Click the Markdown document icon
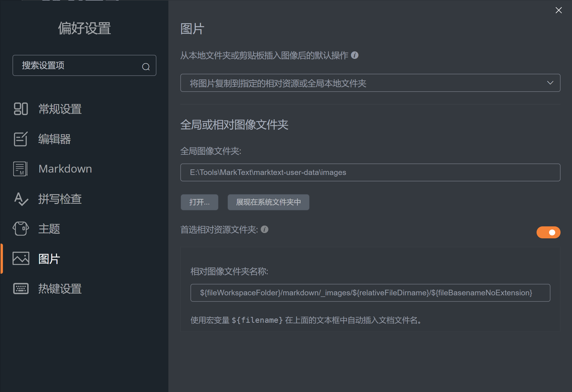The height and width of the screenshot is (392, 572). pyautogui.click(x=21, y=169)
